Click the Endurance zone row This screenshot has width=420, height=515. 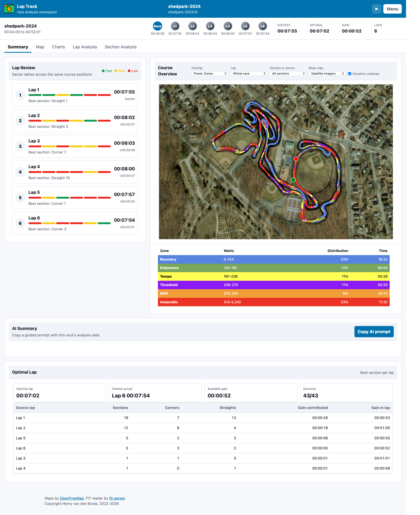(274, 268)
